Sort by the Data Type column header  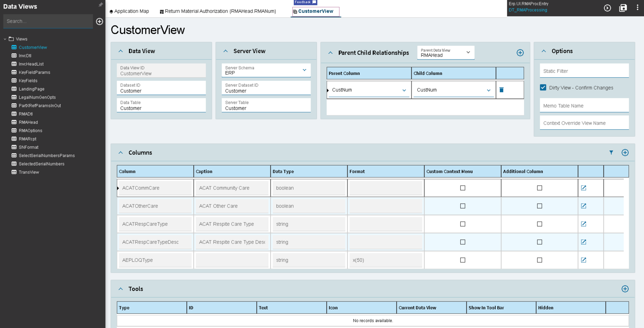click(x=308, y=171)
